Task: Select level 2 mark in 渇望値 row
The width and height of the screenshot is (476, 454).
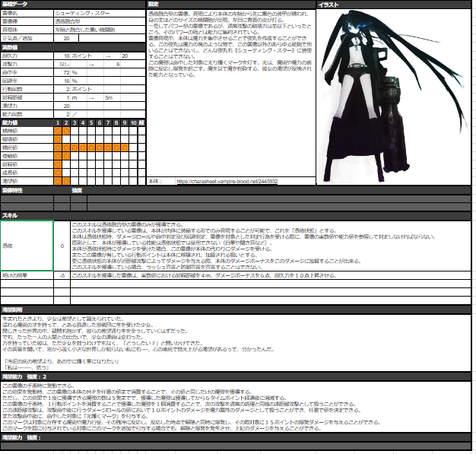Action: coord(66,181)
